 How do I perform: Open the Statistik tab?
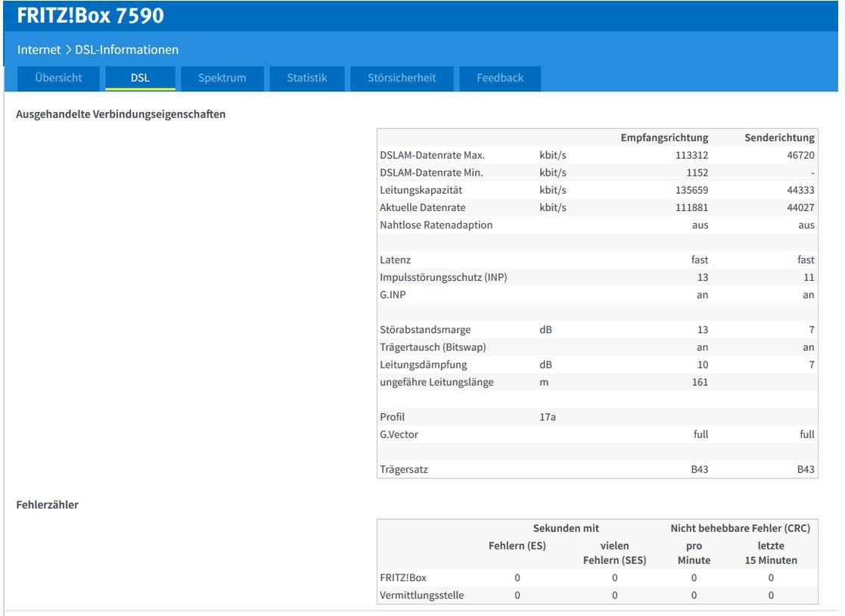(306, 78)
